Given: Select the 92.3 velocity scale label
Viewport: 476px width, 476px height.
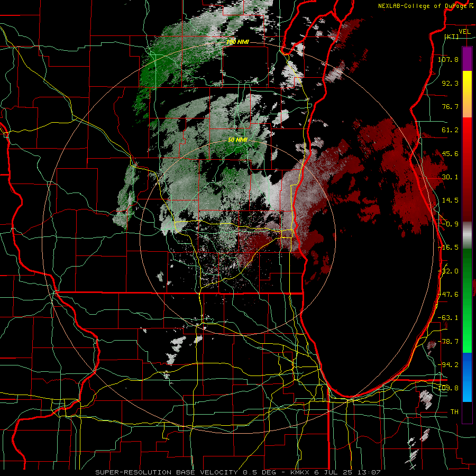Looking at the screenshot, I should (450, 83).
